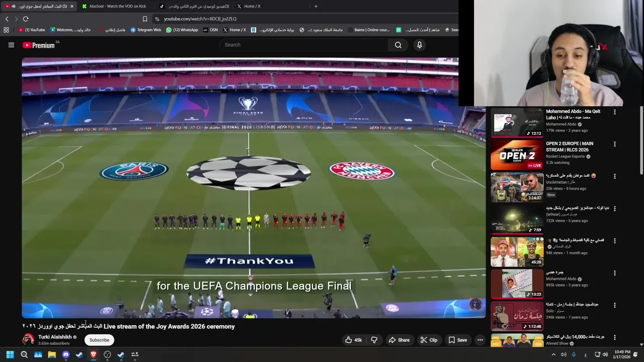Open browser apps grid in bookmarks bar
Viewport: 644px width, 362px height.
point(6,30)
